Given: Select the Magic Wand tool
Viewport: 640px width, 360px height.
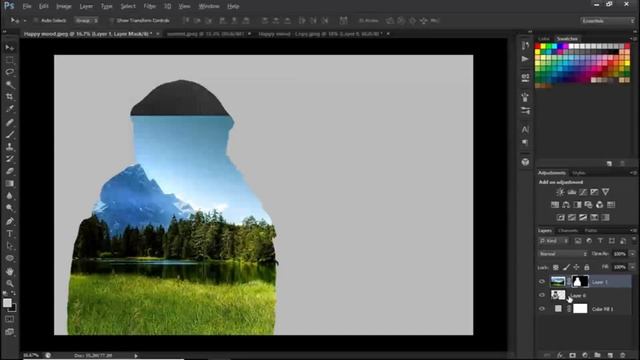Looking at the screenshot, I should pyautogui.click(x=10, y=84).
